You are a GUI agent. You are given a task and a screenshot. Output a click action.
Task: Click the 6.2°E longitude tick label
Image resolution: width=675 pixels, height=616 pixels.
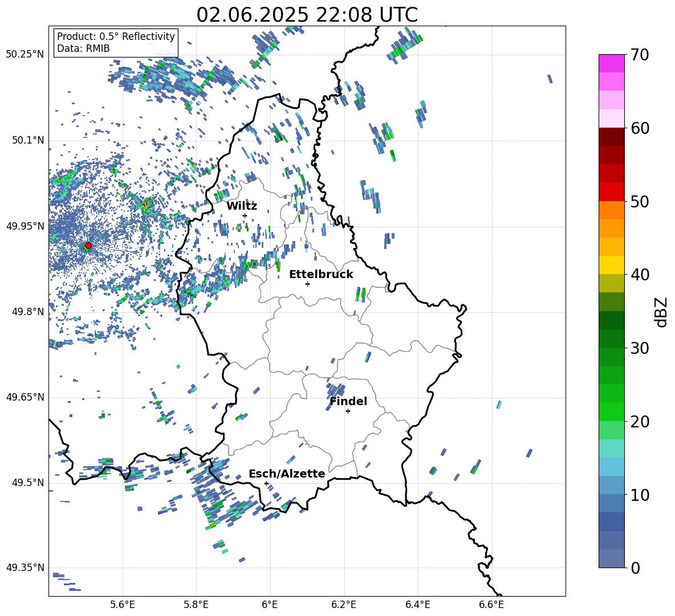click(x=344, y=605)
